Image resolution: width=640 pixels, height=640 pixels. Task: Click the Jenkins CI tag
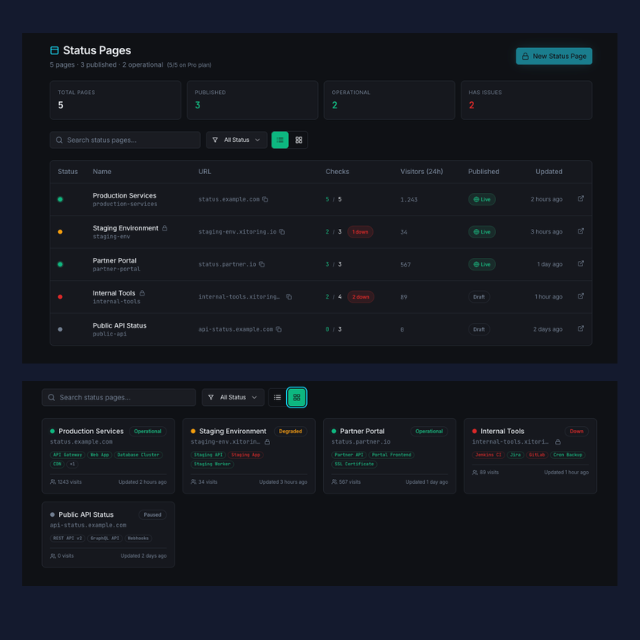488,455
